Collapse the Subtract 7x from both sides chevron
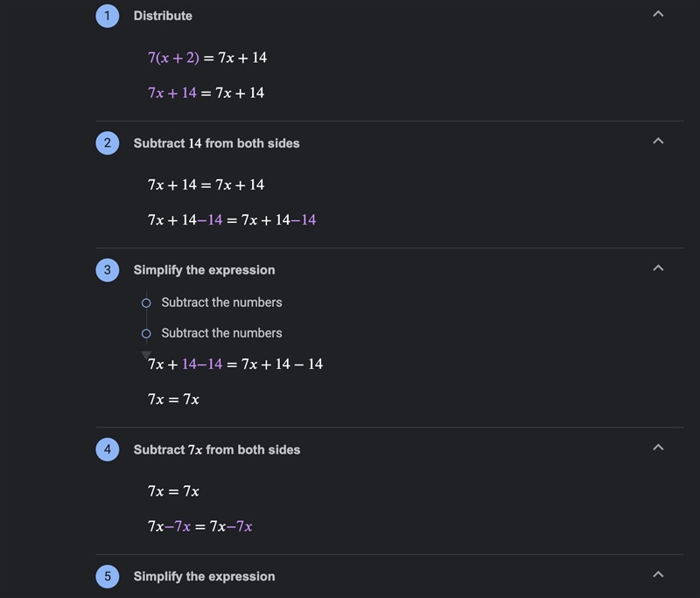Viewport: 700px width, 598px height. coord(658,448)
